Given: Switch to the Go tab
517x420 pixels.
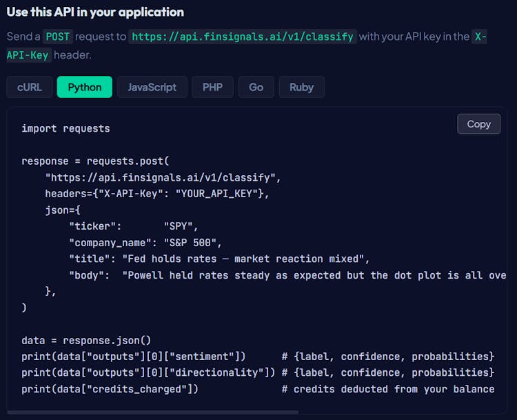Looking at the screenshot, I should (x=256, y=87).
